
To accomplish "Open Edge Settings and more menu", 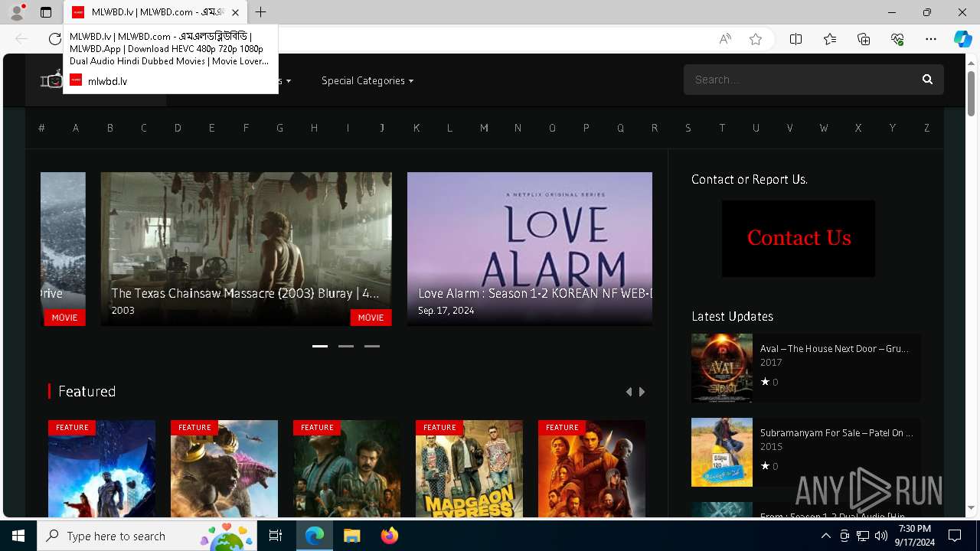I will coord(931,39).
